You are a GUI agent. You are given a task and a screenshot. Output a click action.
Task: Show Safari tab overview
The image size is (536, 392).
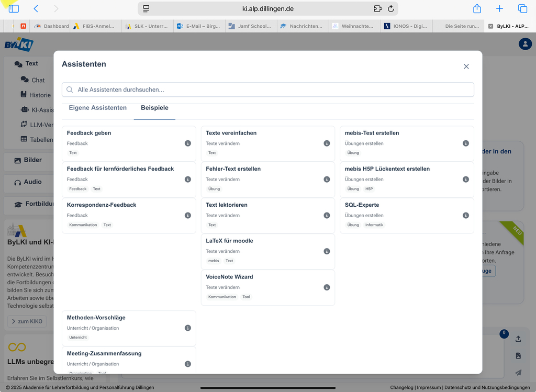click(x=522, y=9)
